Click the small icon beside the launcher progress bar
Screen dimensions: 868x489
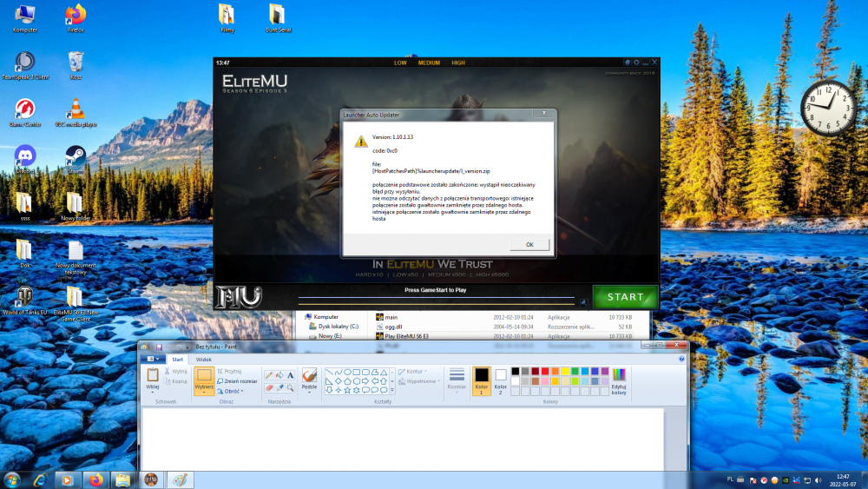click(x=583, y=302)
